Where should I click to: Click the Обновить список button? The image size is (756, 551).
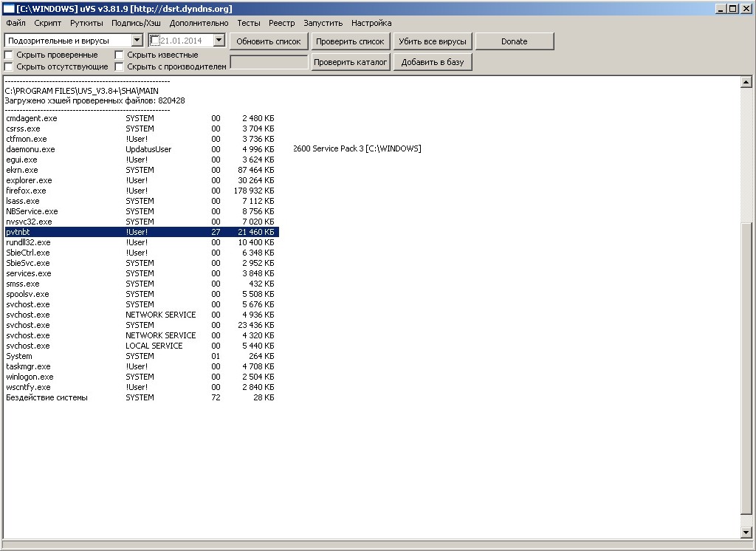tap(269, 41)
